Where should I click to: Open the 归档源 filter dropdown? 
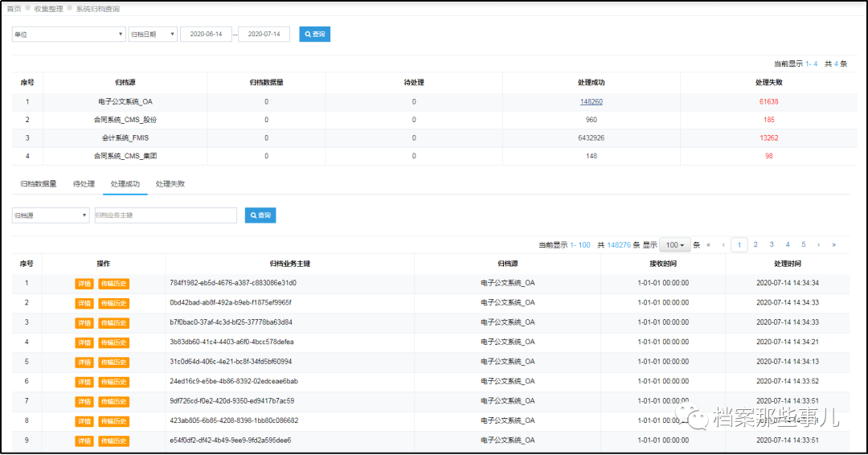click(x=51, y=215)
